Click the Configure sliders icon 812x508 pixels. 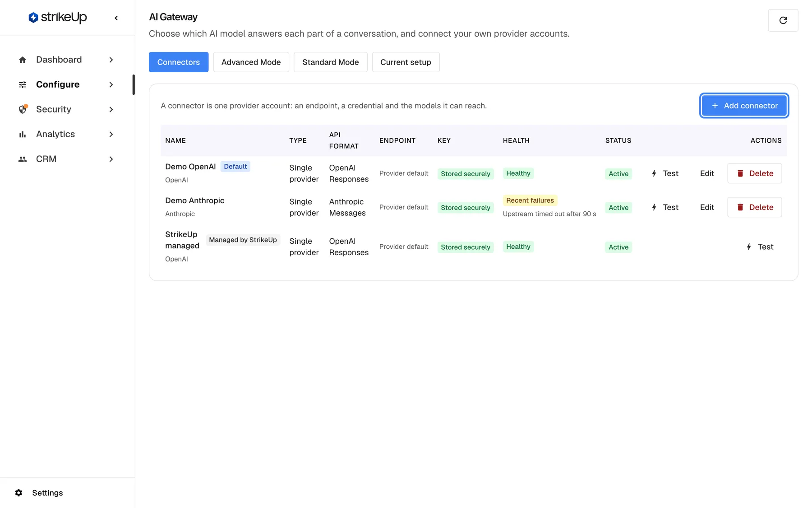[x=23, y=84]
